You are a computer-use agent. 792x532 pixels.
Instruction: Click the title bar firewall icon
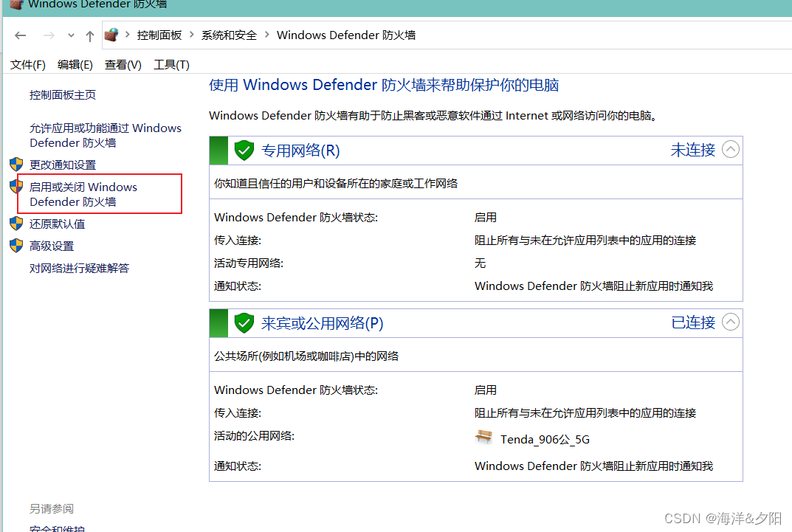(x=17, y=4)
